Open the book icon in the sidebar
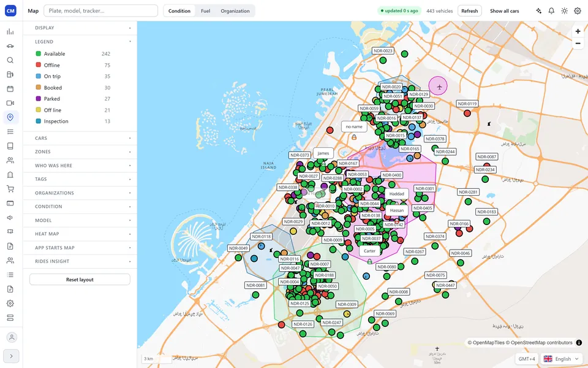588x368 pixels. 10,146
